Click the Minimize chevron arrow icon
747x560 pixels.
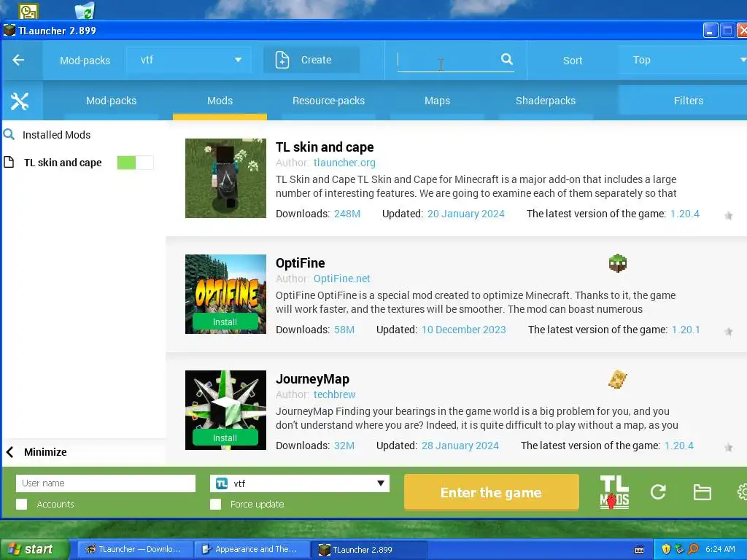(x=9, y=452)
